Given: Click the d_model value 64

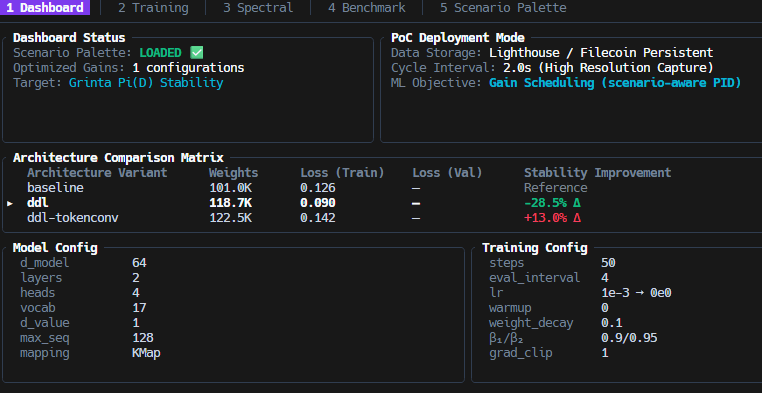Looking at the screenshot, I should 139,263.
